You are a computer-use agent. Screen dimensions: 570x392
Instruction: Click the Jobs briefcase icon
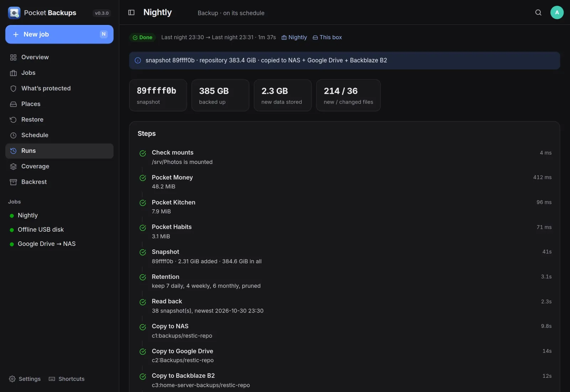pos(13,73)
